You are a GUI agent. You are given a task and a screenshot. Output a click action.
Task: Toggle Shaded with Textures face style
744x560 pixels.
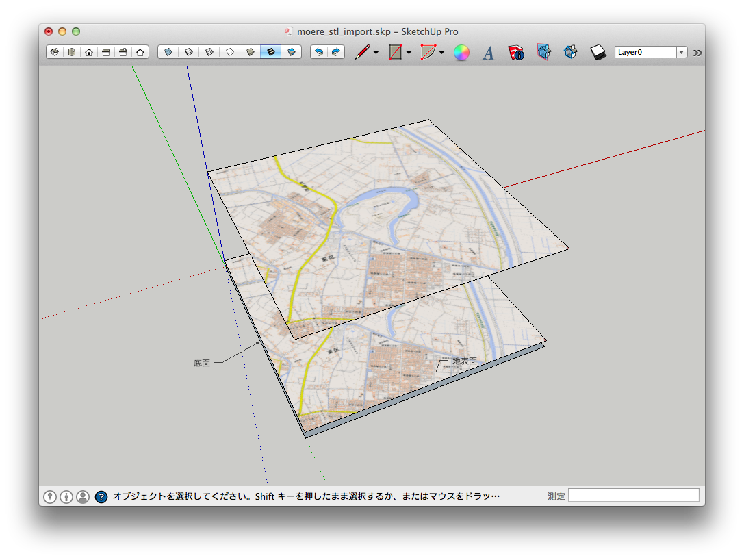pyautogui.click(x=271, y=52)
